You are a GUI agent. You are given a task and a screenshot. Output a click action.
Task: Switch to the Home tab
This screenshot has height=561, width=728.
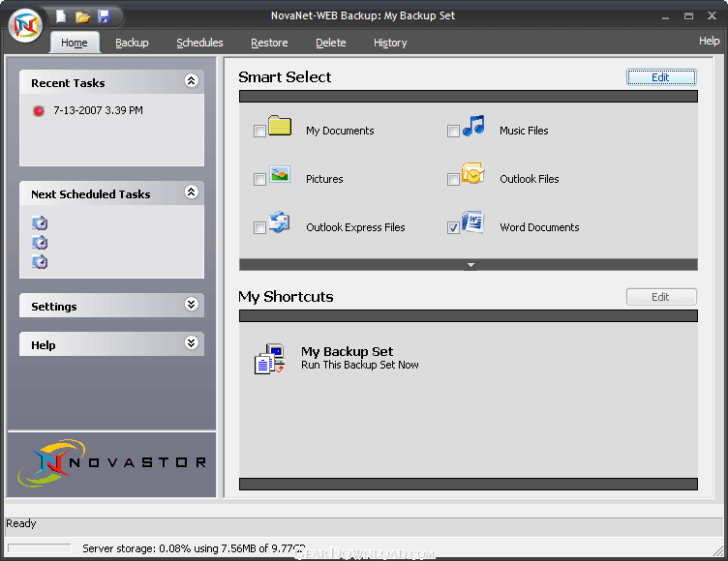(75, 43)
